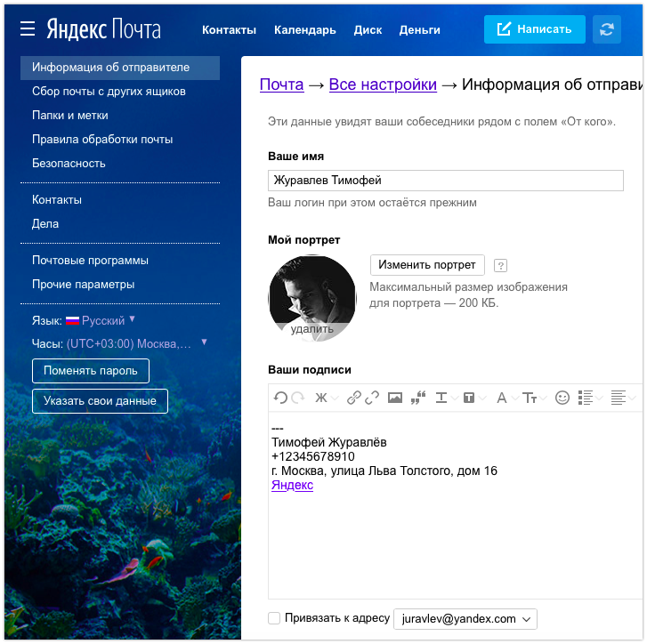Click the signature line г. Москва, улица Льва Толстого
Viewport: 647px width, 644px height.
tap(384, 471)
